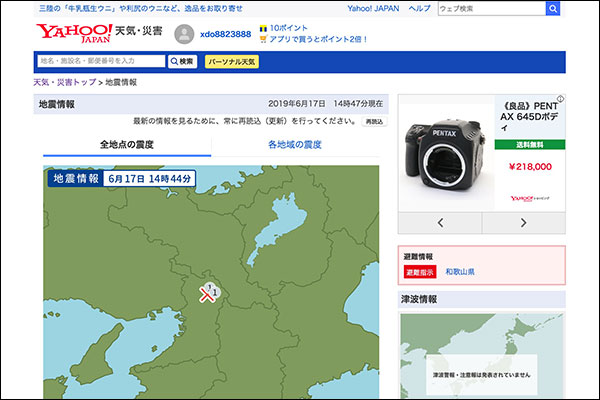Click the 天気・災害トップ breadcrumb link
Viewport: 600px width, 400px height.
[65, 82]
